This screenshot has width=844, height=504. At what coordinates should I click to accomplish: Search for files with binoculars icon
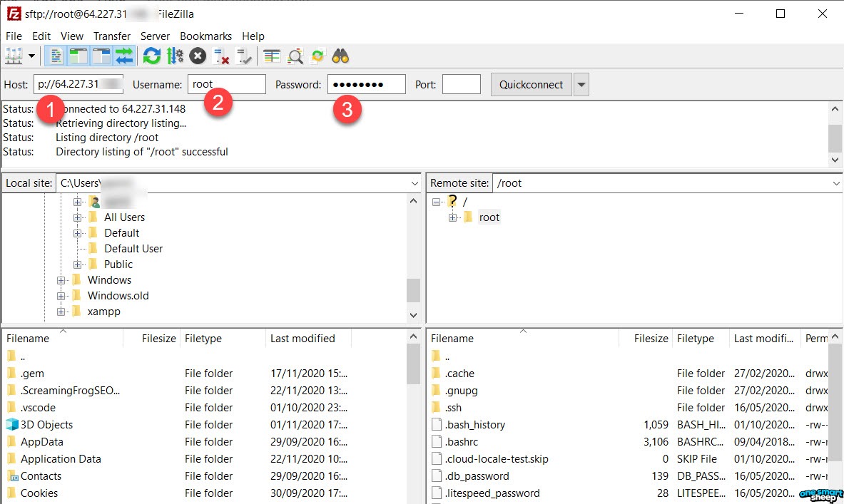coord(340,56)
